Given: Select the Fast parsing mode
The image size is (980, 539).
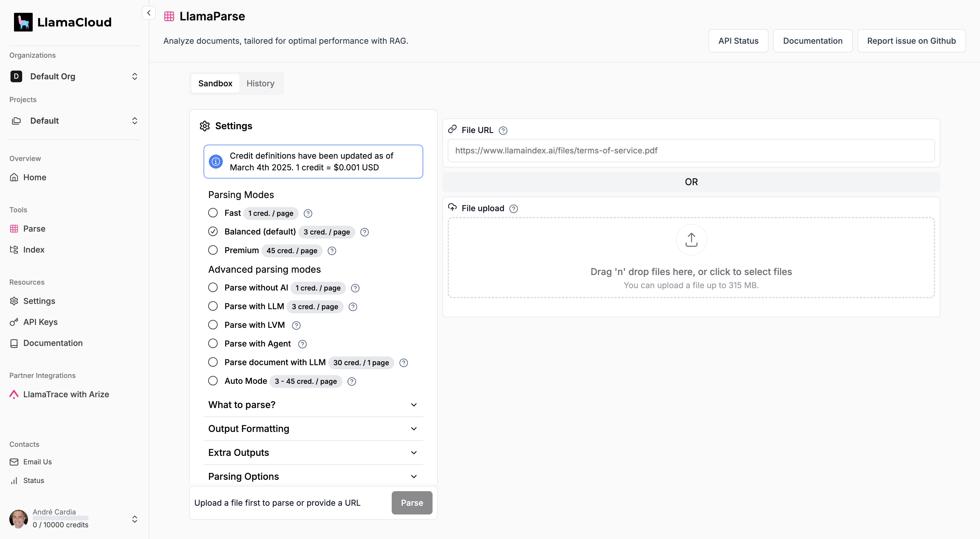Looking at the screenshot, I should [213, 213].
